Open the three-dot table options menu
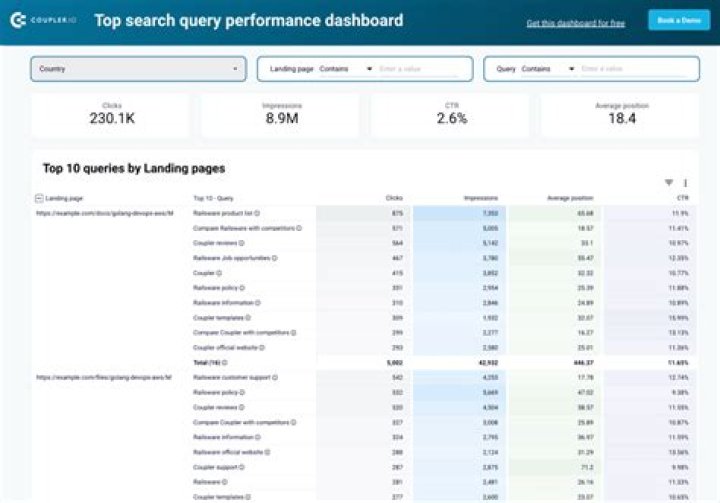The height and width of the screenshot is (503, 720). 685,183
